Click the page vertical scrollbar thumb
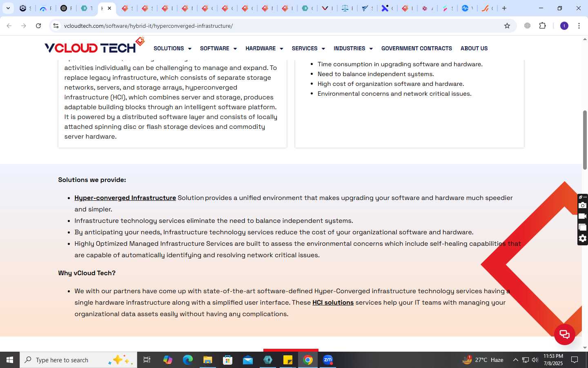 coord(585,140)
